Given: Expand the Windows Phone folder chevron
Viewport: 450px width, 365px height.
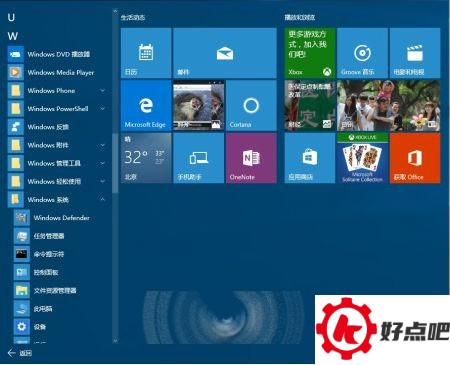Looking at the screenshot, I should coord(103,91).
